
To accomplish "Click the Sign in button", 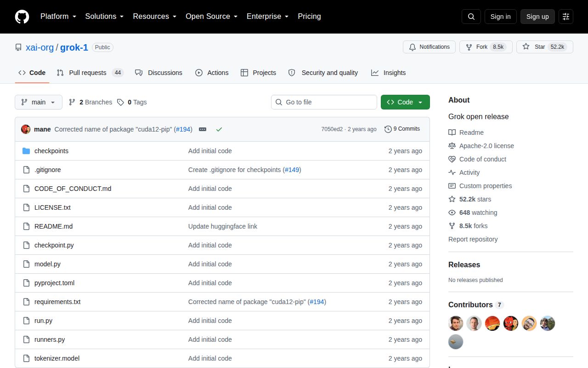I will (500, 17).
